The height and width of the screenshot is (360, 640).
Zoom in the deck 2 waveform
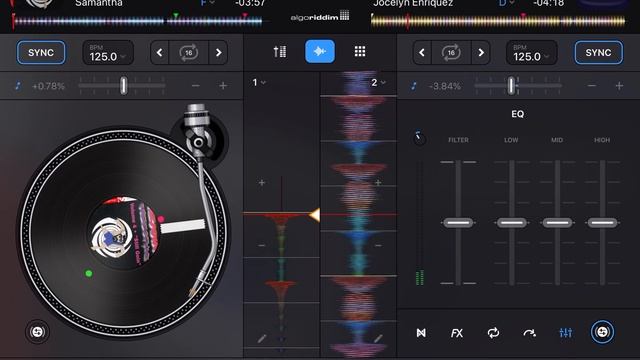coord(378,182)
